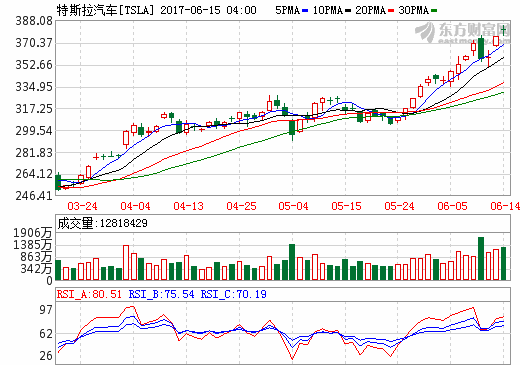Click the timestamp 2017-06-15 04:00

click(208, 10)
